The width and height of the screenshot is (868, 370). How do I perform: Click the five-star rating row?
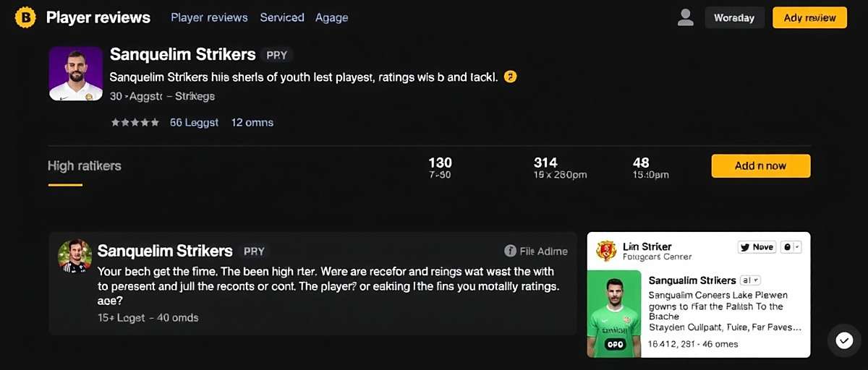(135, 123)
